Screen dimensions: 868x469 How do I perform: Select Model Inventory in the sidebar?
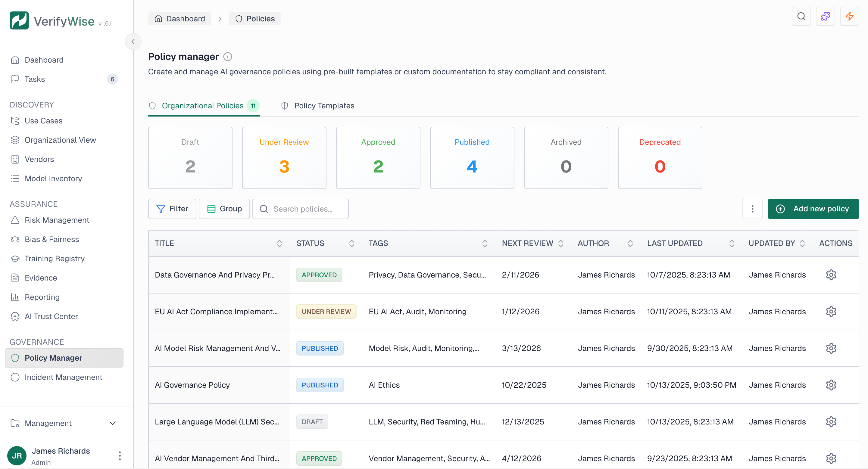click(53, 179)
